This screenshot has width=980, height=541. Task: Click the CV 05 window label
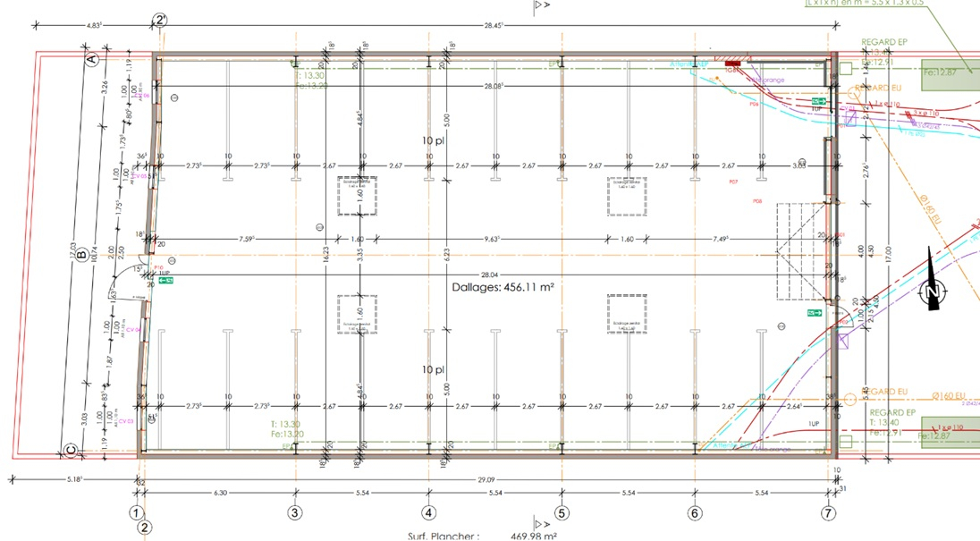pos(140,176)
